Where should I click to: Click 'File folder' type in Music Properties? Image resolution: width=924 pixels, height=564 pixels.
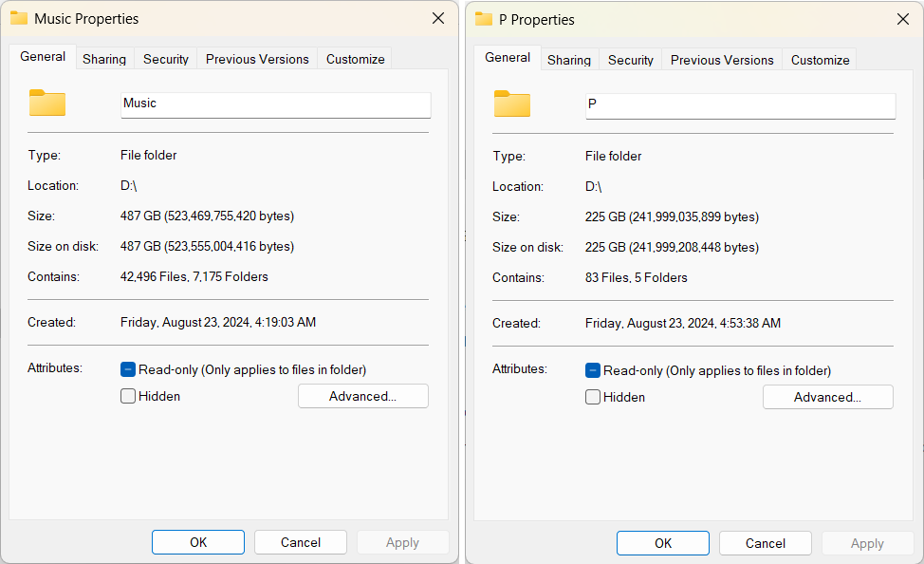[x=149, y=155]
